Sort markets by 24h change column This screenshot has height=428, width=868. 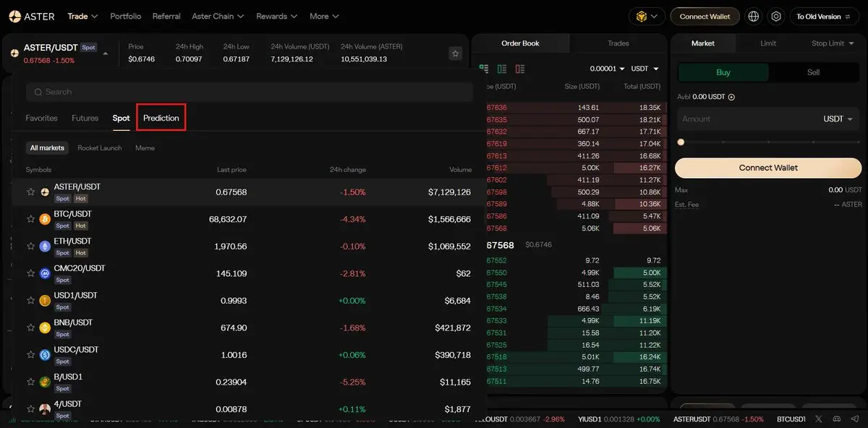click(348, 170)
